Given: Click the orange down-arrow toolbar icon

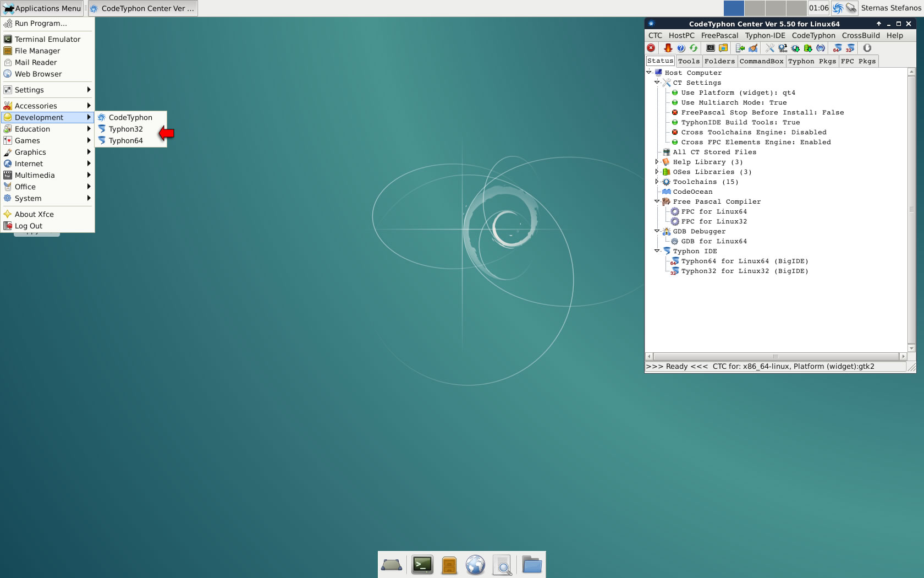Looking at the screenshot, I should click(668, 48).
